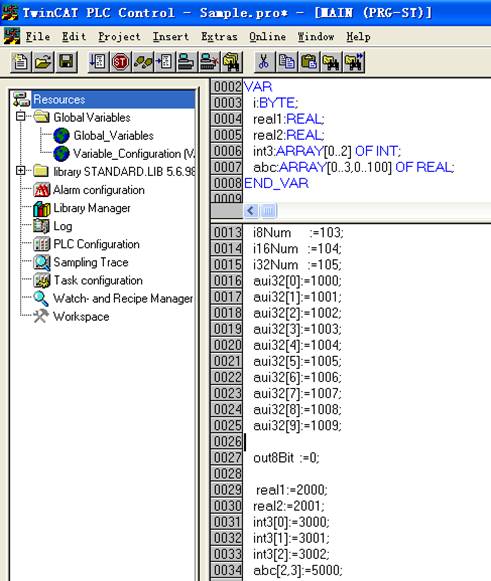Open the Help menu
This screenshot has width=491, height=581.
(358, 37)
